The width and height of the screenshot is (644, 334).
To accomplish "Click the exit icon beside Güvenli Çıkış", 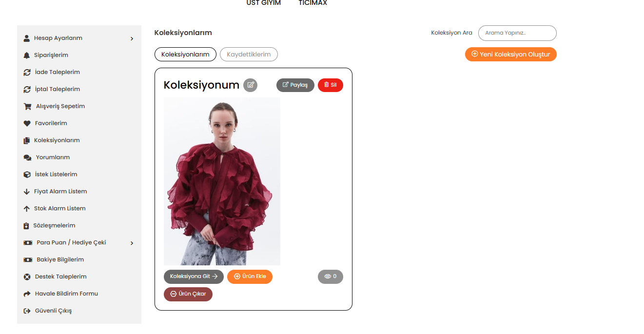I will pyautogui.click(x=27, y=311).
